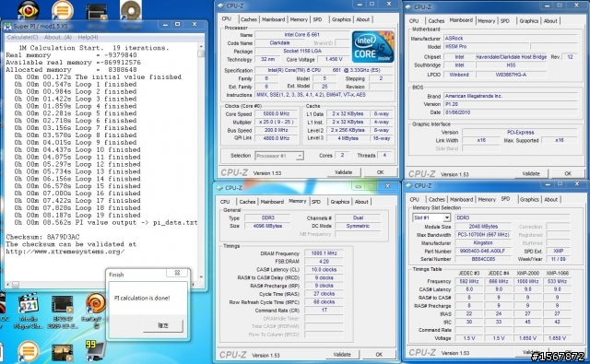Open About menu in Super PI

pos(58,37)
